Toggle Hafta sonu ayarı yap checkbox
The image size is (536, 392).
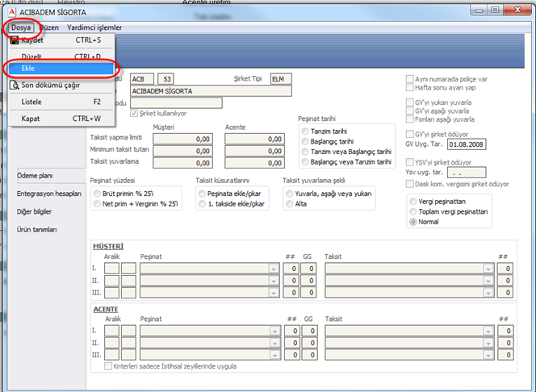coord(409,87)
